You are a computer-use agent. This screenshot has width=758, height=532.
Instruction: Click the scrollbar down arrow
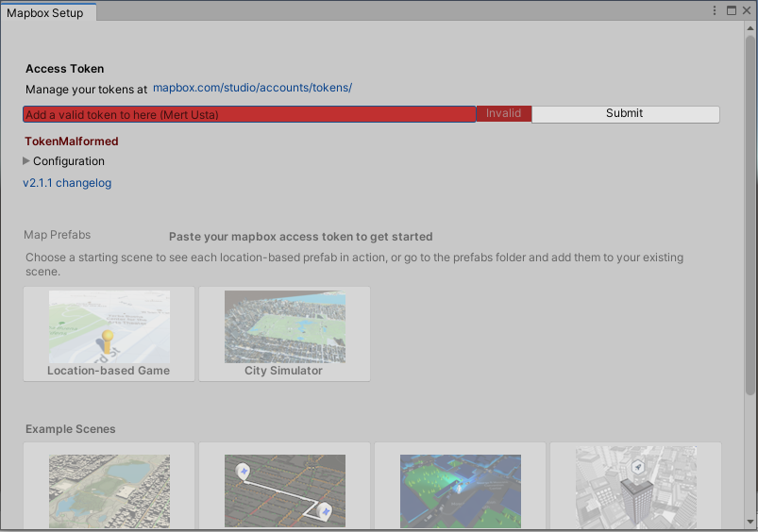(750, 523)
